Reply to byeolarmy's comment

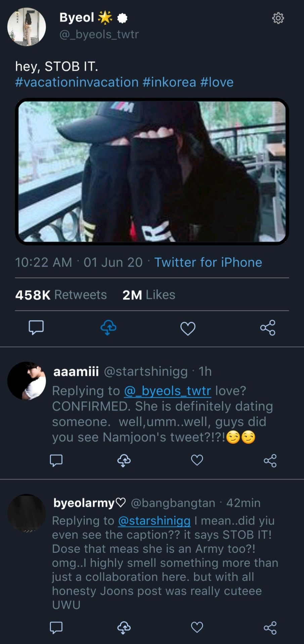pyautogui.click(x=56, y=627)
